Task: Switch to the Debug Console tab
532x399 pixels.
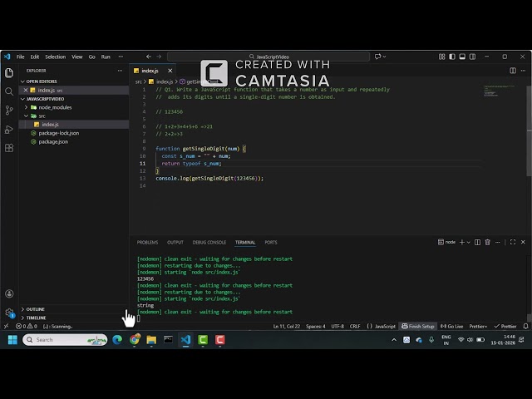Action: point(209,242)
